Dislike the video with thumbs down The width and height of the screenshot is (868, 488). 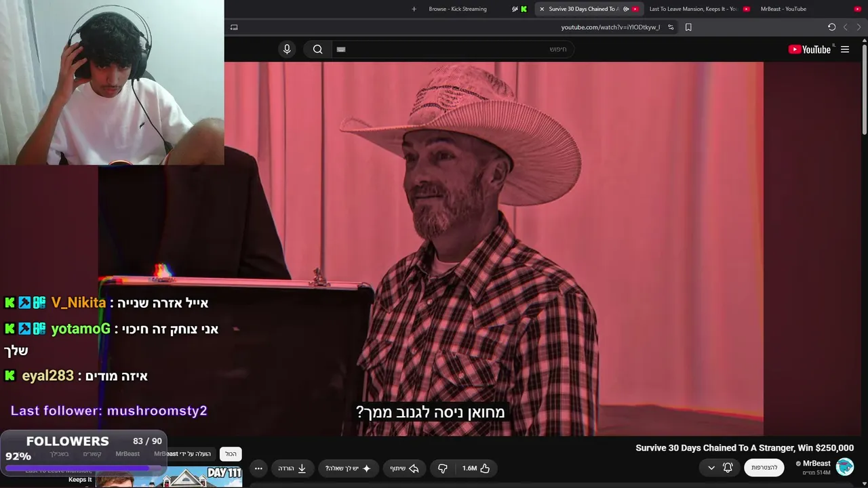tap(443, 468)
